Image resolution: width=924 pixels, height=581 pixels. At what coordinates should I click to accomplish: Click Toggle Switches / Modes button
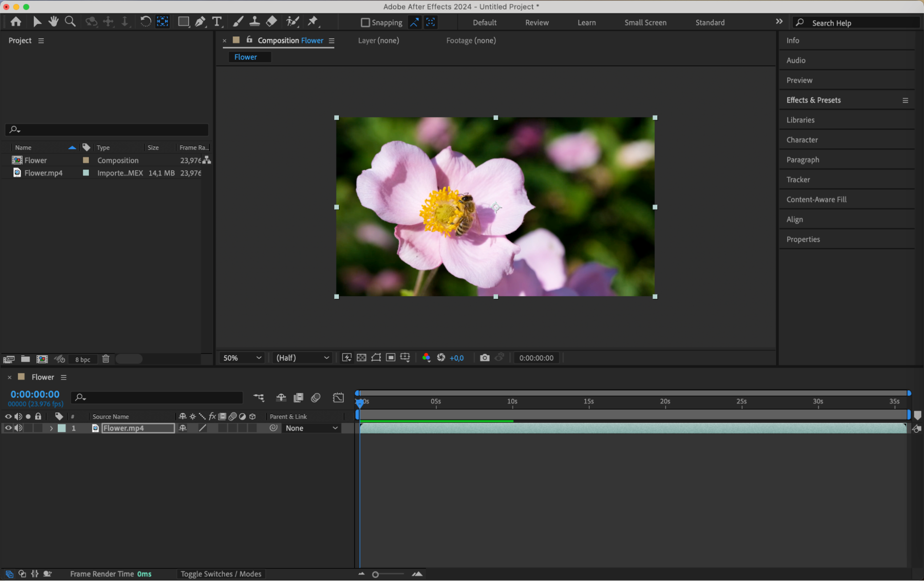pos(221,574)
